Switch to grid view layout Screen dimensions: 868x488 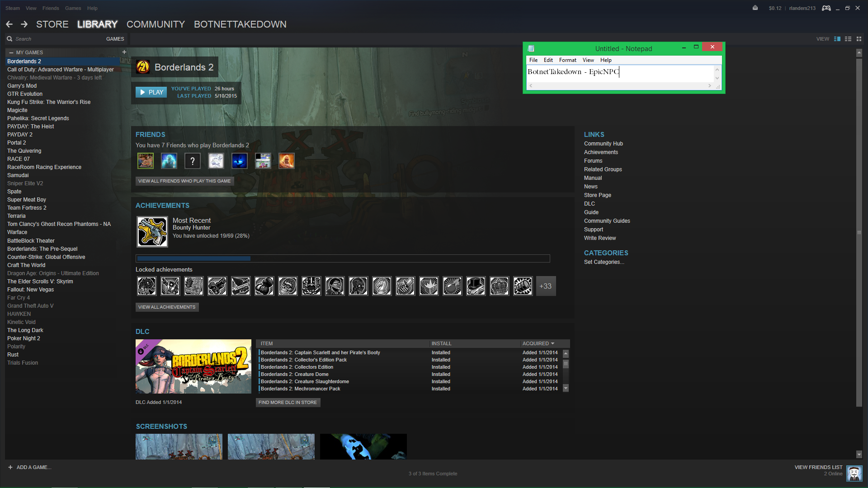(859, 39)
